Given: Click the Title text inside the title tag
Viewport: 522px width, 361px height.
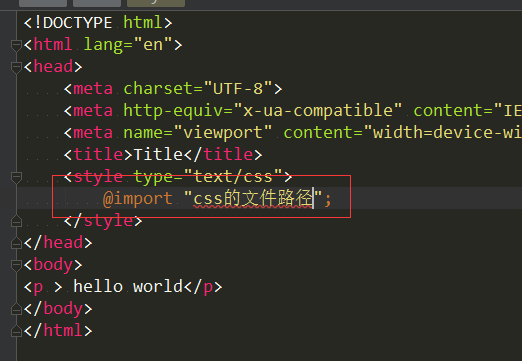Looking at the screenshot, I should point(158,155).
